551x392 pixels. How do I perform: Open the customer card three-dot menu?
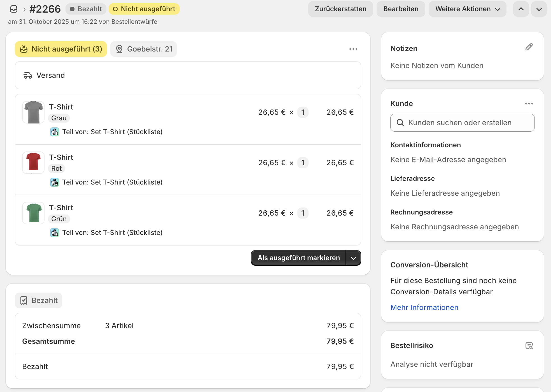point(529,104)
